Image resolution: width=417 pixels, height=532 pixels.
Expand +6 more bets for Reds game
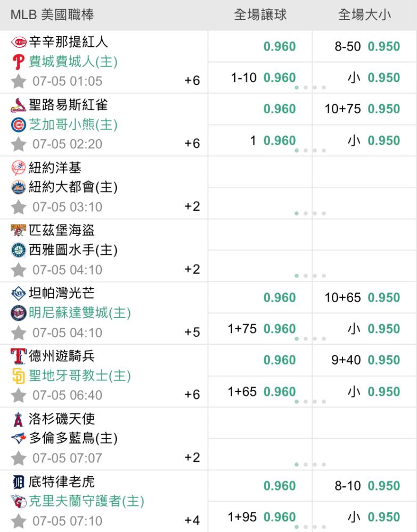192,81
